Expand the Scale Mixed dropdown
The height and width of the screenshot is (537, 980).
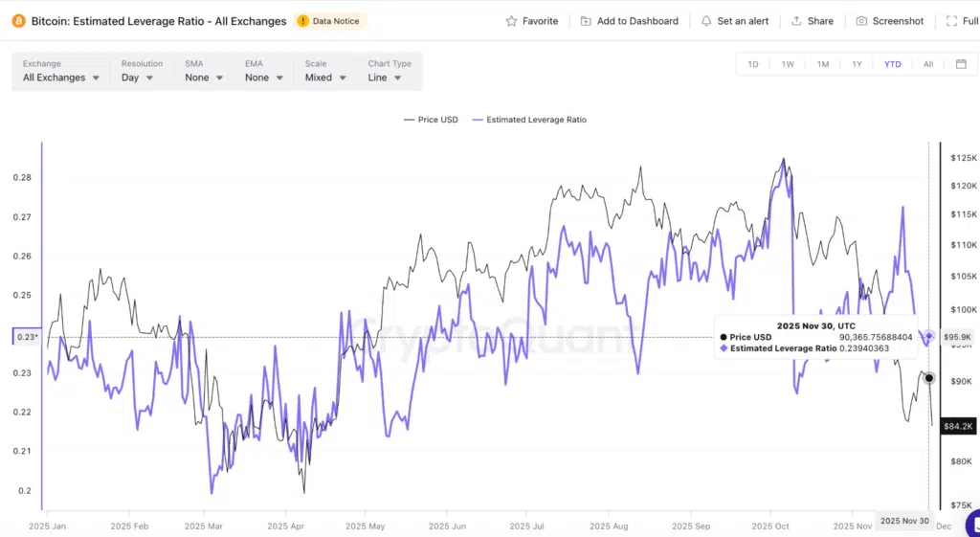pyautogui.click(x=325, y=78)
